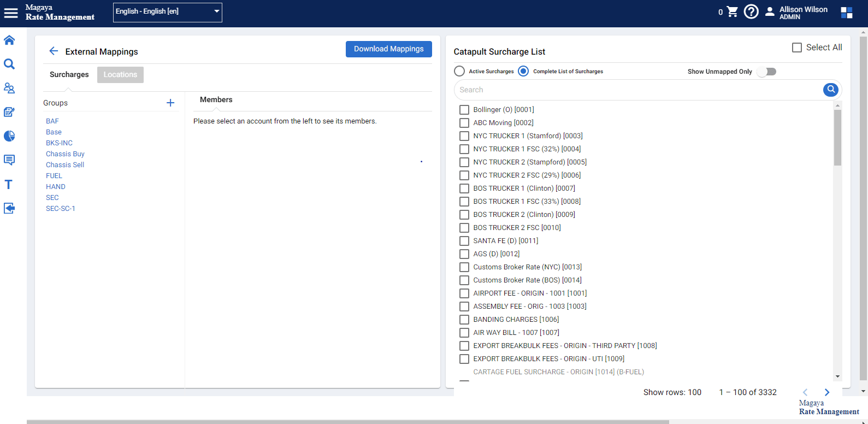Check Bollinger (O) [0001] checkbox
Viewport: 868px width, 424px height.
coord(464,110)
